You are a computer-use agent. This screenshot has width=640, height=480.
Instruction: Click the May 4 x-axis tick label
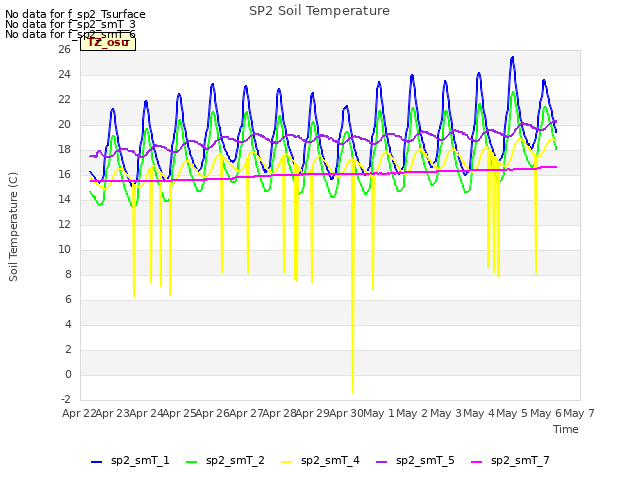tap(479, 413)
